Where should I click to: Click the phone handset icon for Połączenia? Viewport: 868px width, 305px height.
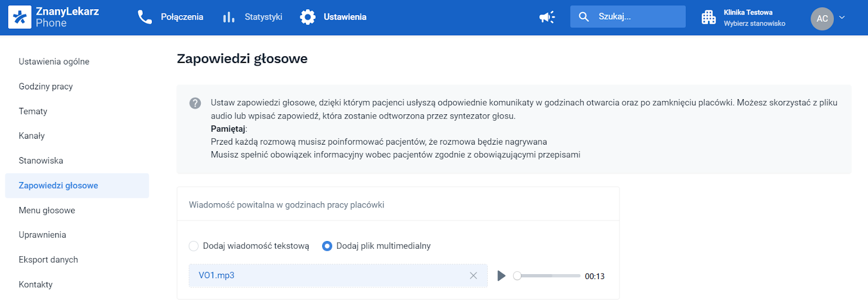[x=145, y=17]
